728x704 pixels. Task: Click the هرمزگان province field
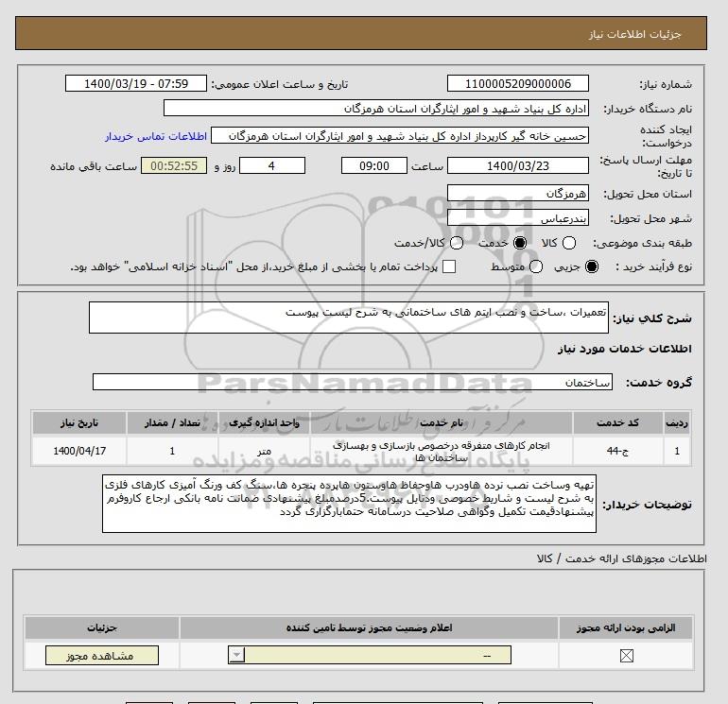point(518,193)
